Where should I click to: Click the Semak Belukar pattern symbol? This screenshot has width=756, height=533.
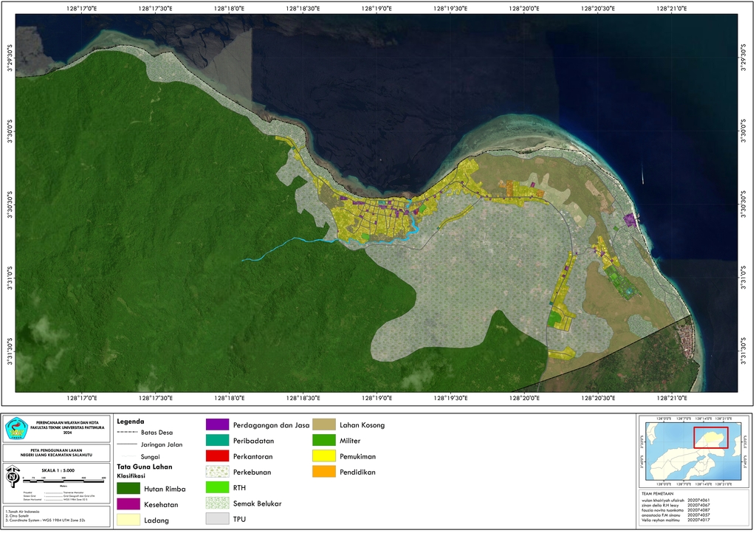216,503
